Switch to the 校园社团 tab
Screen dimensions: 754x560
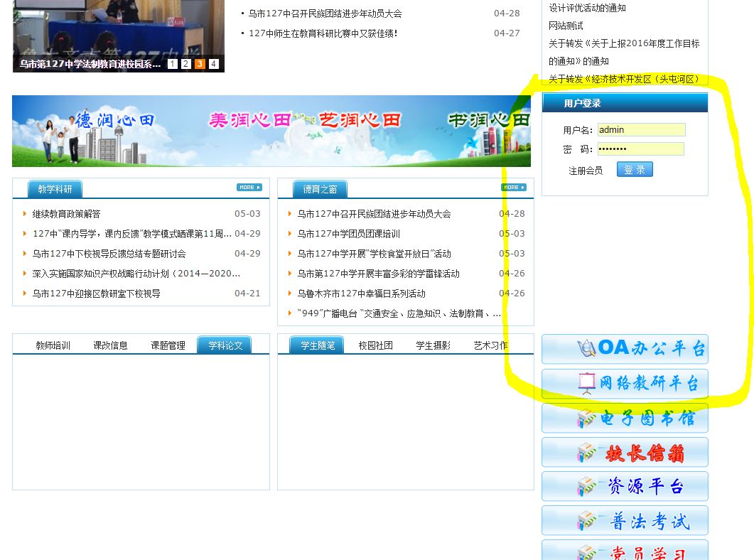[375, 345]
